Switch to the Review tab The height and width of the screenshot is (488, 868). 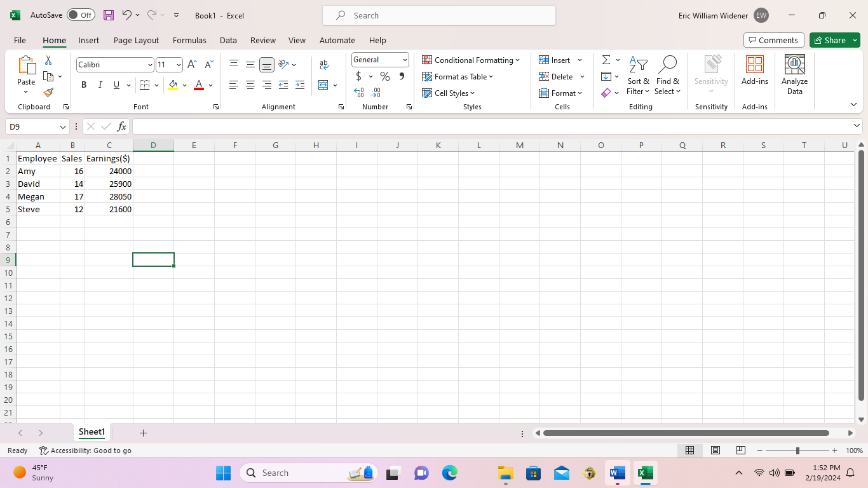point(263,40)
